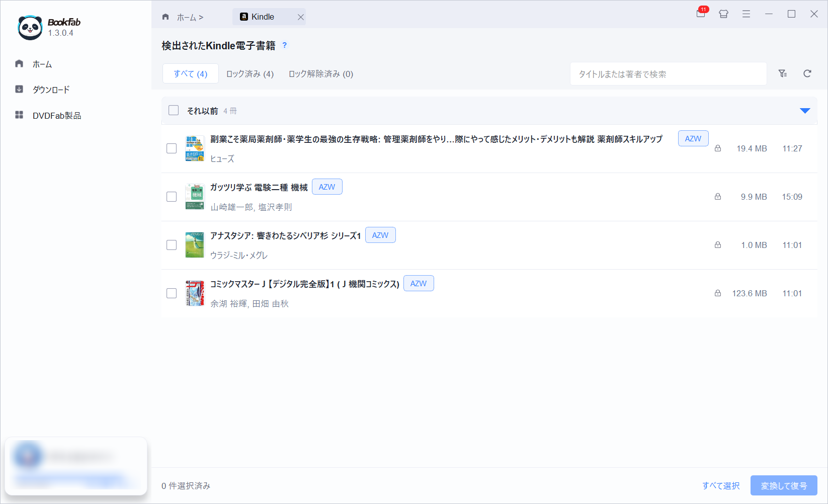
Task: Open the notifications icon with red badge
Action: 701,13
